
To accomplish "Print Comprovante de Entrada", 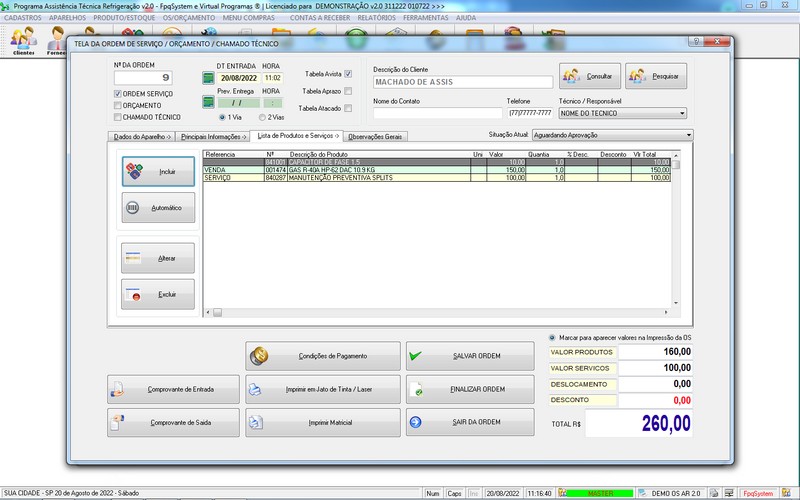I will [173, 389].
